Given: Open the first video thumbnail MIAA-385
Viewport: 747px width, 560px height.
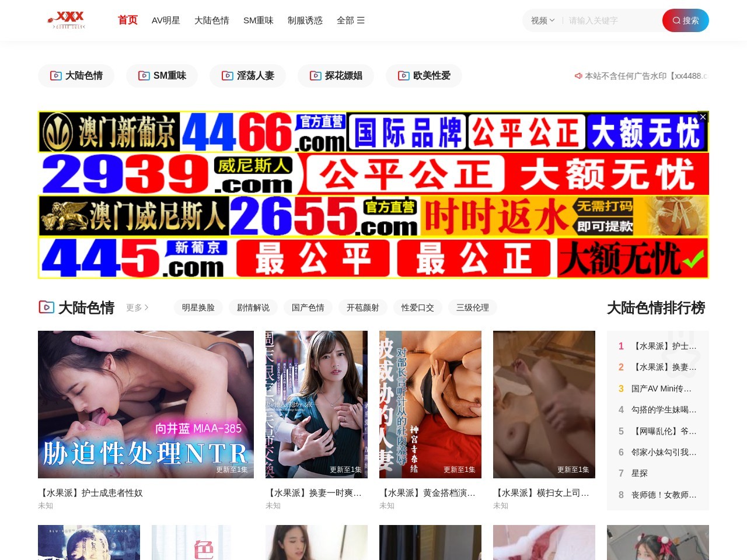Looking at the screenshot, I should [145, 404].
